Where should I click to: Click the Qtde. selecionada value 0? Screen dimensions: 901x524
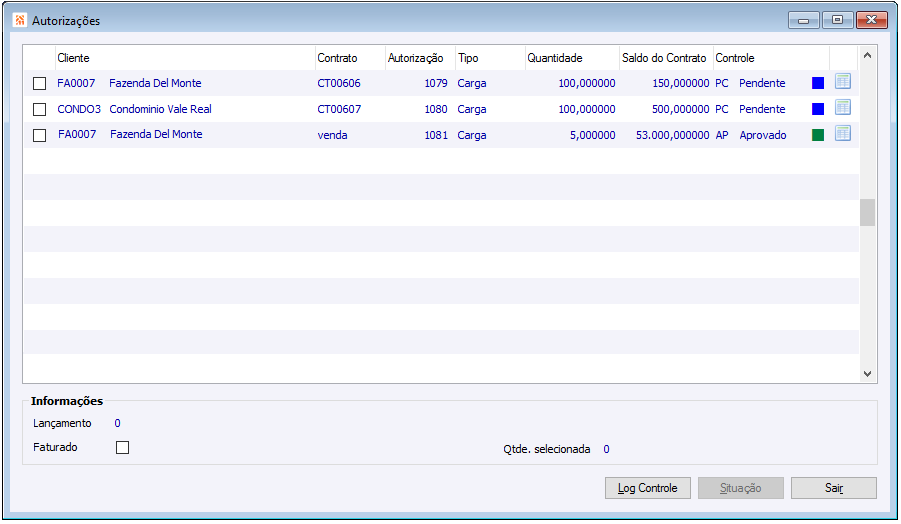(x=606, y=449)
